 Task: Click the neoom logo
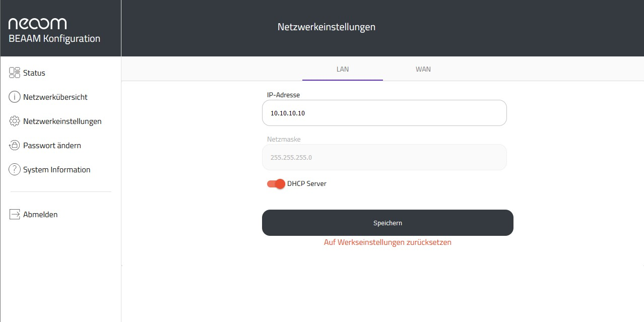tap(37, 23)
